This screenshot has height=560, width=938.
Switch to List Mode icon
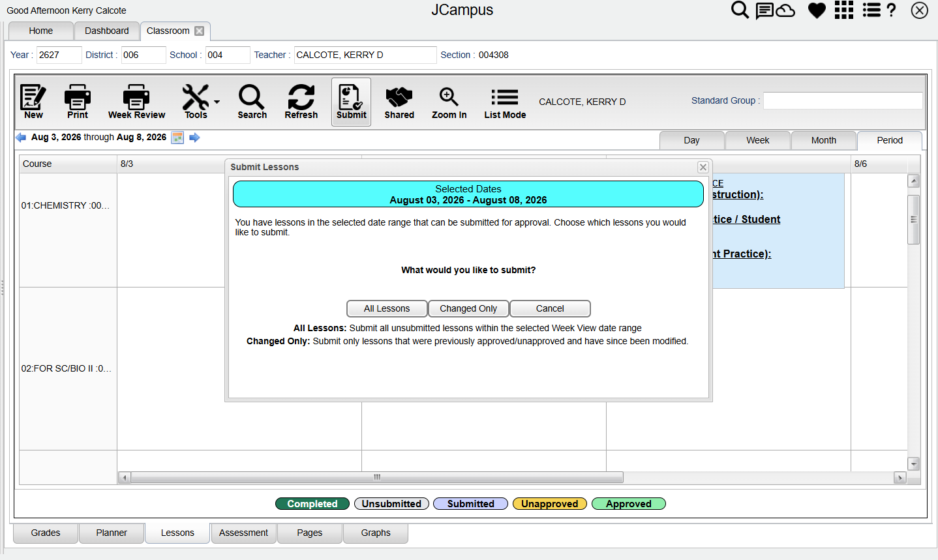[x=505, y=97]
